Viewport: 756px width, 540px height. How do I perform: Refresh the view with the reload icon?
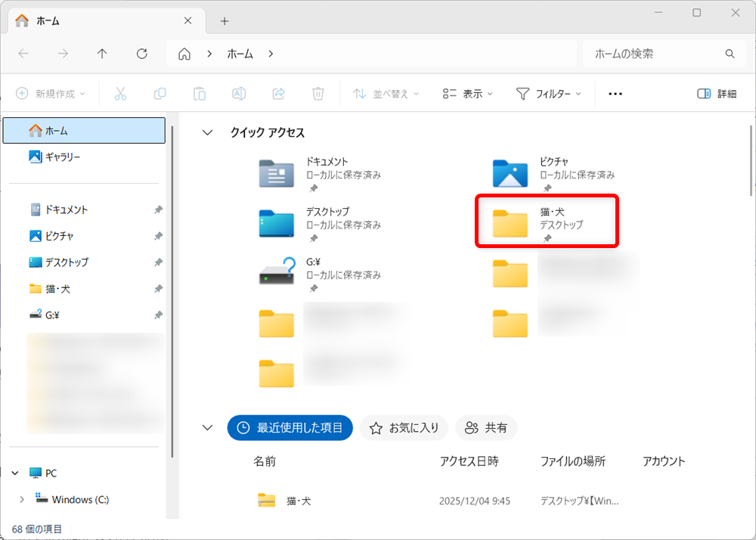pyautogui.click(x=142, y=54)
